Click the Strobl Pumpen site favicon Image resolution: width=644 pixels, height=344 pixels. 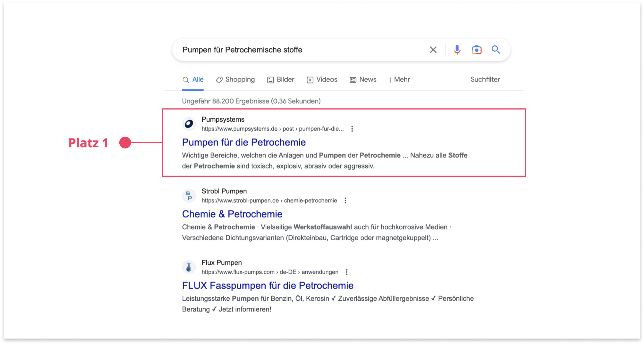point(189,195)
